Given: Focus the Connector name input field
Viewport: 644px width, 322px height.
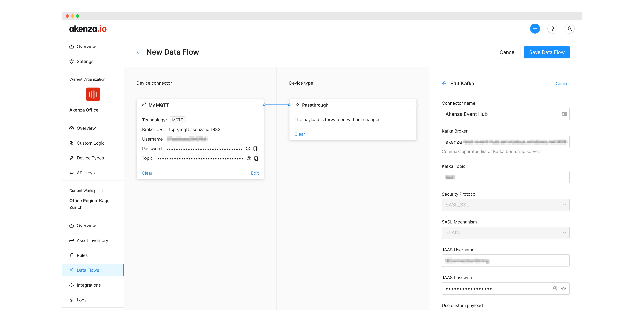Looking at the screenshot, I should 505,114.
